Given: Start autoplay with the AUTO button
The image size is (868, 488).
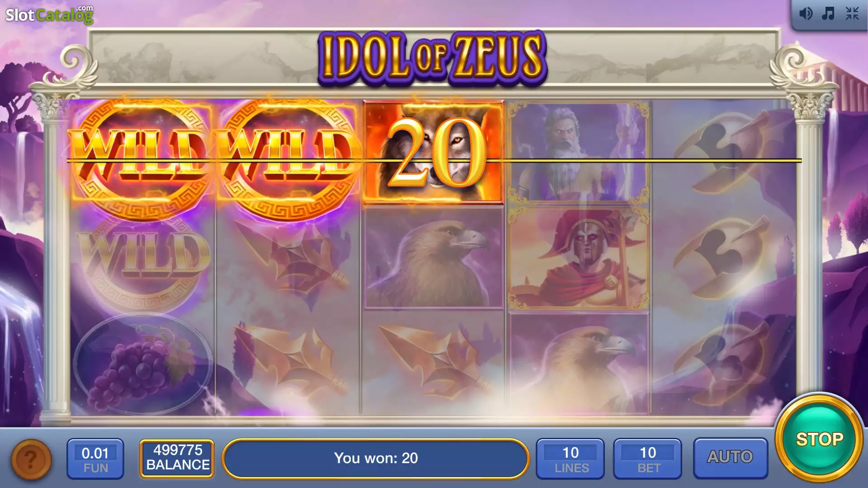Looking at the screenshot, I should tap(731, 458).
